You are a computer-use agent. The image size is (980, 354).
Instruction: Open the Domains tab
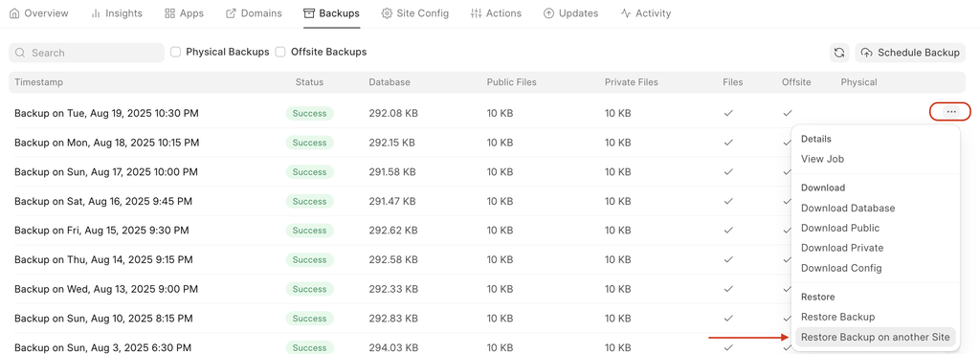253,13
